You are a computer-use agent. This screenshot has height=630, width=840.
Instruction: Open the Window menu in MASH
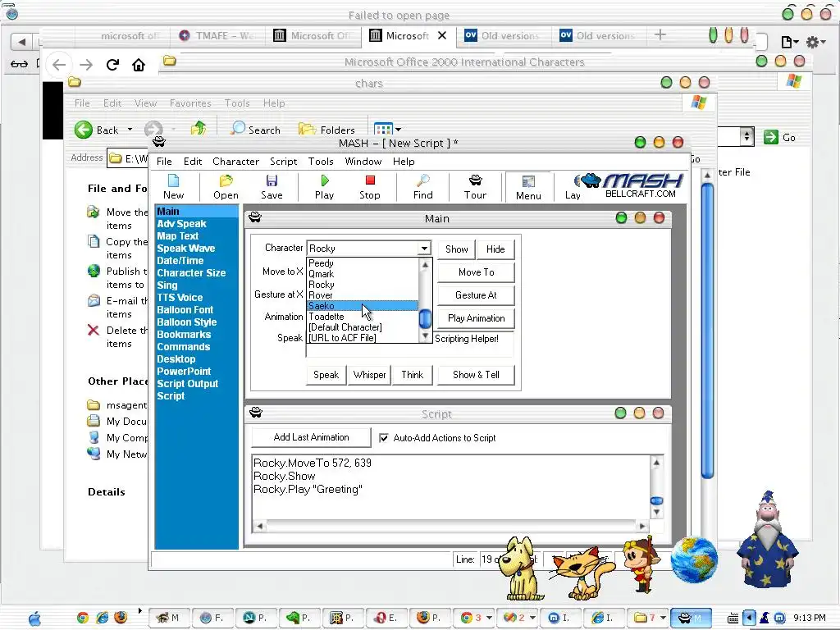point(363,162)
